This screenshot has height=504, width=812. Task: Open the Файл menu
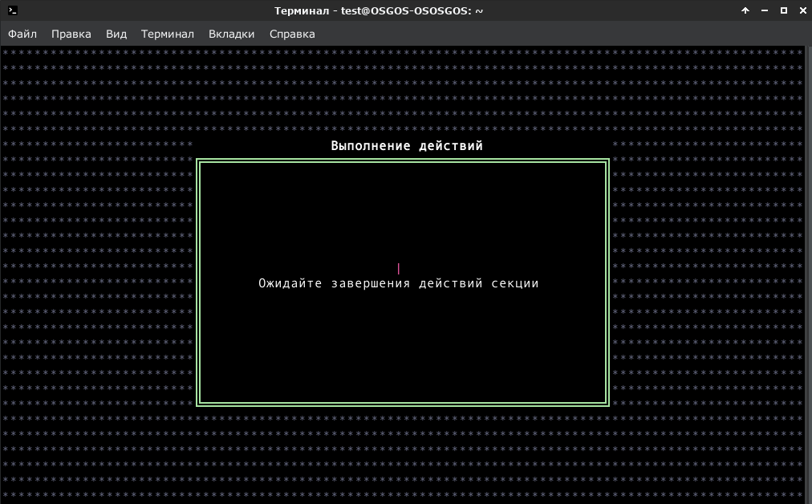(x=22, y=35)
